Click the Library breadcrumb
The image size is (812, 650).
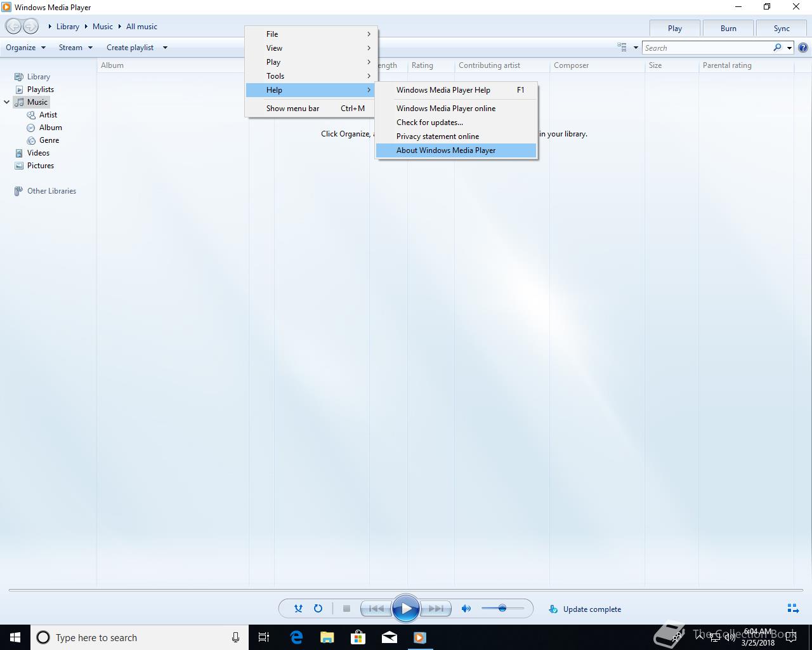68,27
